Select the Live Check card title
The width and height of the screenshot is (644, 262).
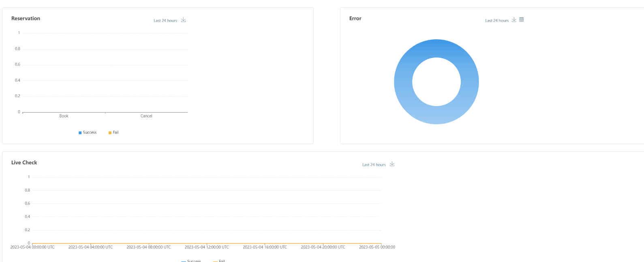pyautogui.click(x=24, y=162)
